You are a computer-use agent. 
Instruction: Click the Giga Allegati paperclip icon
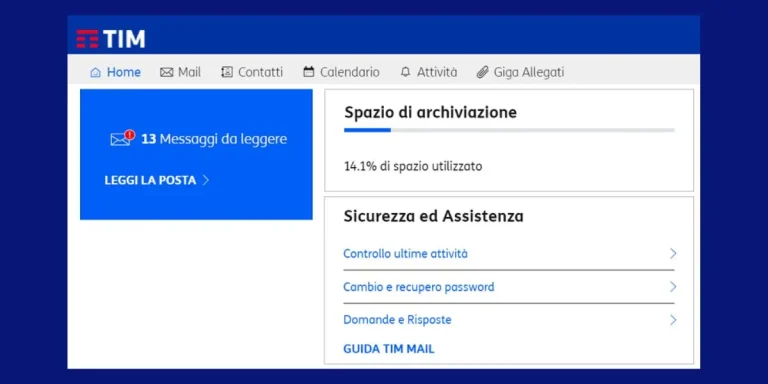482,72
